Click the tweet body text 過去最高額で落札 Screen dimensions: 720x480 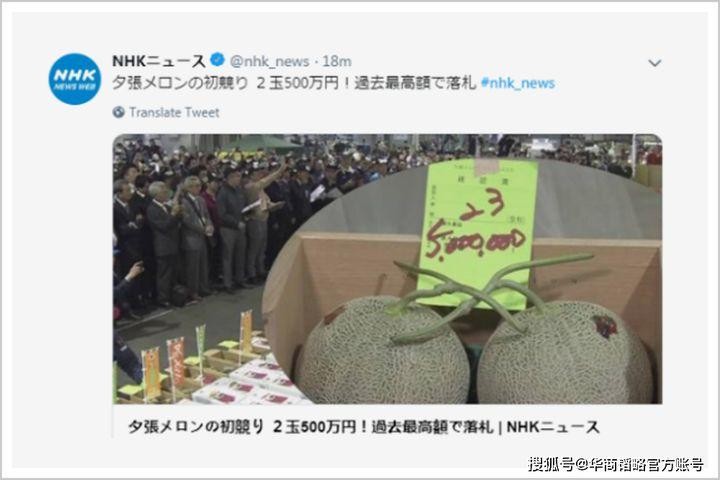pyautogui.click(x=415, y=83)
